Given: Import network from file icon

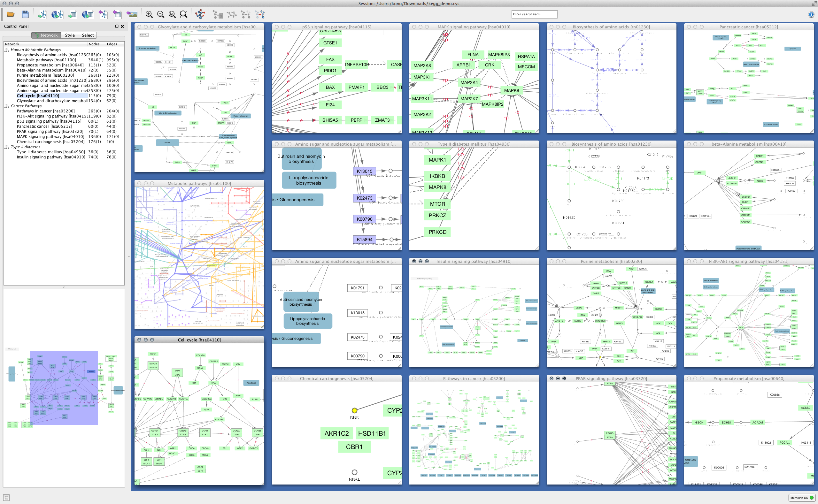Looking at the screenshot, I should click(42, 14).
